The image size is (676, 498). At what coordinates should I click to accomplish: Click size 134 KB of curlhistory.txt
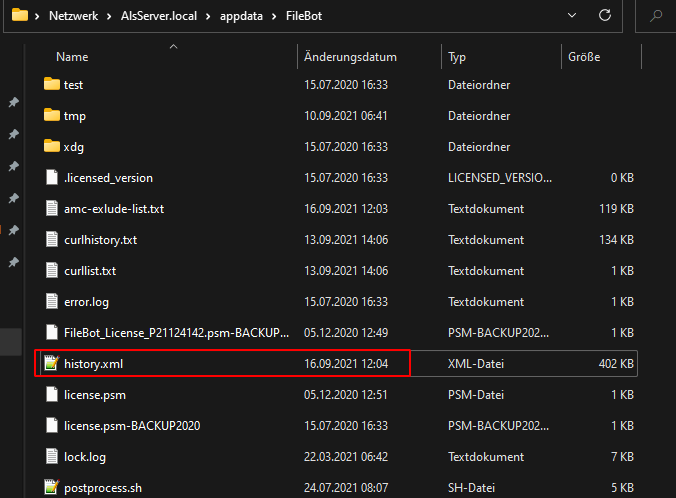(x=617, y=240)
